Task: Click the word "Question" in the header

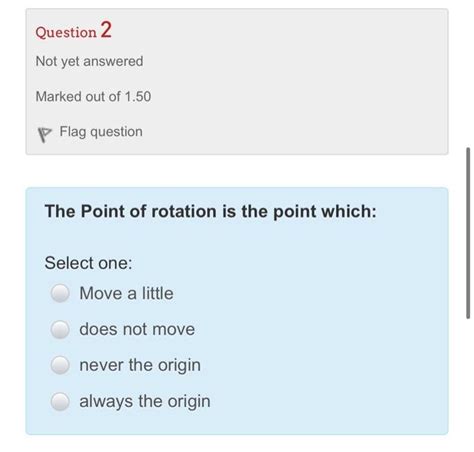Action: coord(66,32)
